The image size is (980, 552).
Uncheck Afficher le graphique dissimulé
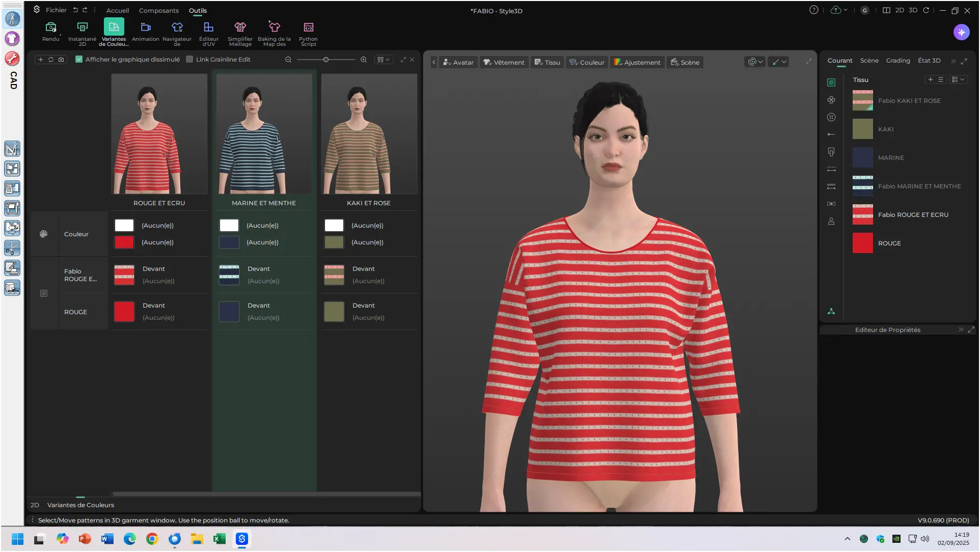click(79, 60)
